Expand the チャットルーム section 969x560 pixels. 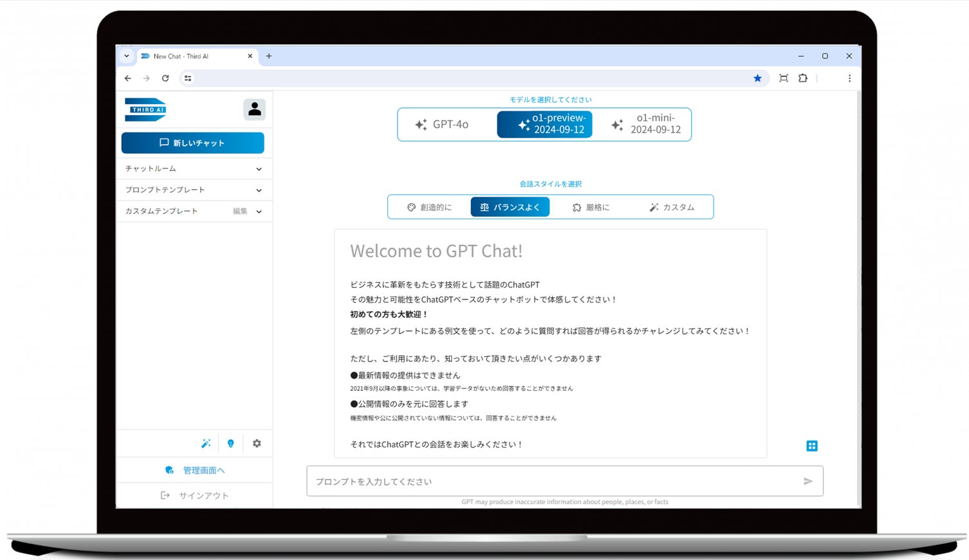[x=193, y=168]
